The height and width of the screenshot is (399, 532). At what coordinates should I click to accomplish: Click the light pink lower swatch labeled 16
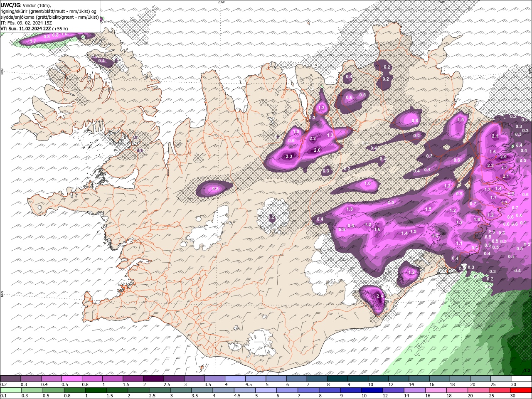pyautogui.click(x=435, y=390)
